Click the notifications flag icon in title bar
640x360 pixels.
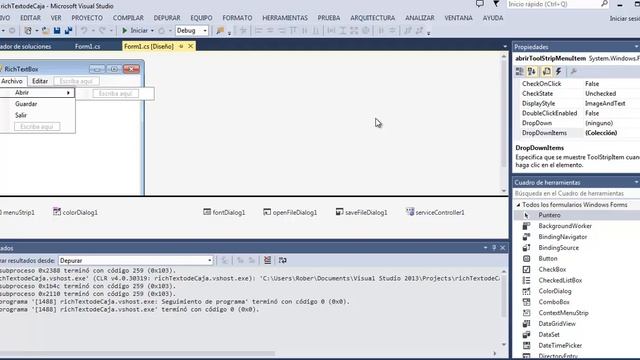(x=496, y=4)
